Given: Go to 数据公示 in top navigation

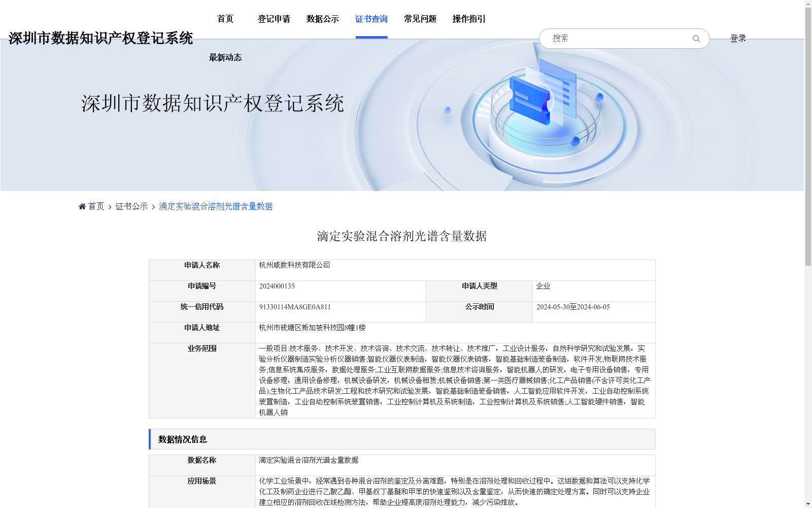Looking at the screenshot, I should pos(323,19).
